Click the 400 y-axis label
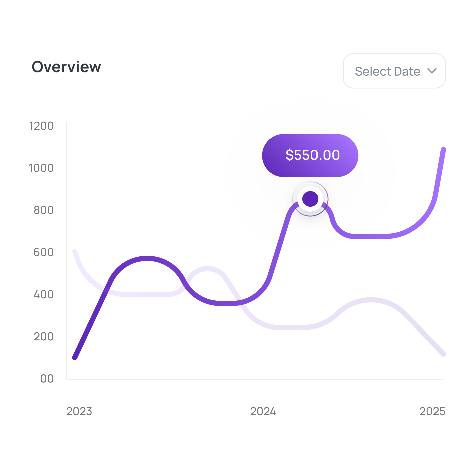Viewport: 476px width, 476px height. pos(44,294)
